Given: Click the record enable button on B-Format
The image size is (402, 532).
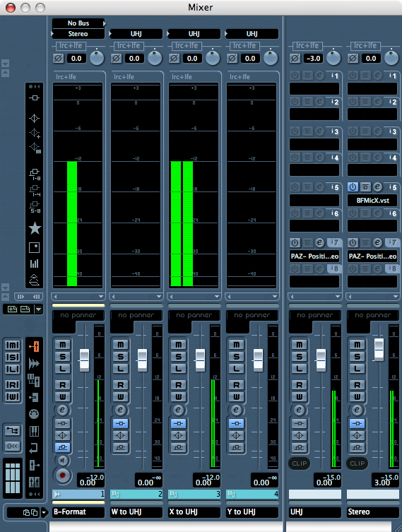Looking at the screenshot, I should pos(62,475).
